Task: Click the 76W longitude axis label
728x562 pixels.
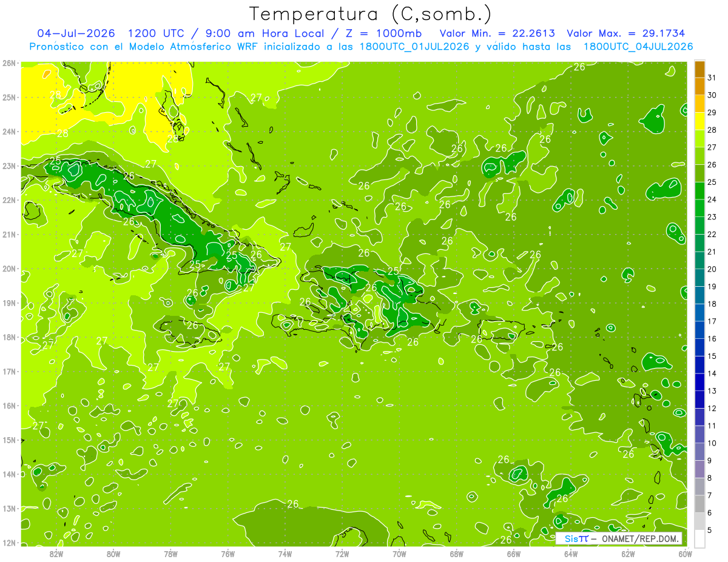Action: [x=228, y=554]
